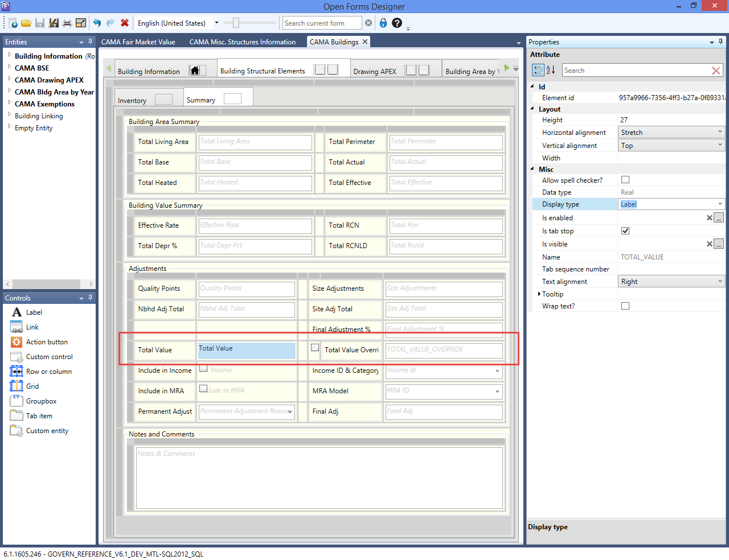Expand the Tooltip property
Screen dimensions: 729x560
539,294
